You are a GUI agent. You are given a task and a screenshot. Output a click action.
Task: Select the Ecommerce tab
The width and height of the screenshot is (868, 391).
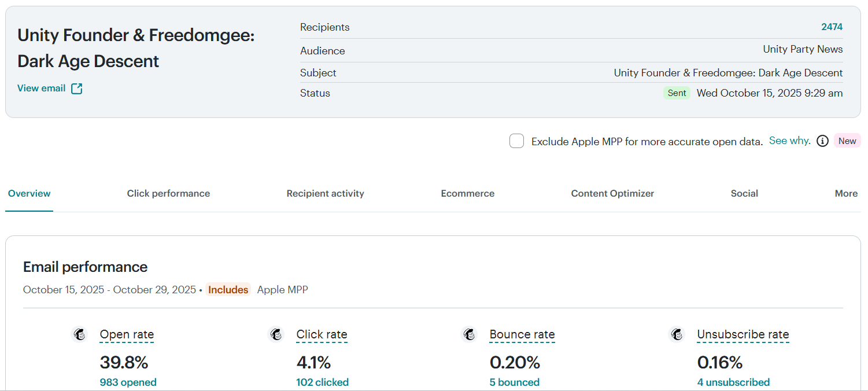pyautogui.click(x=467, y=194)
